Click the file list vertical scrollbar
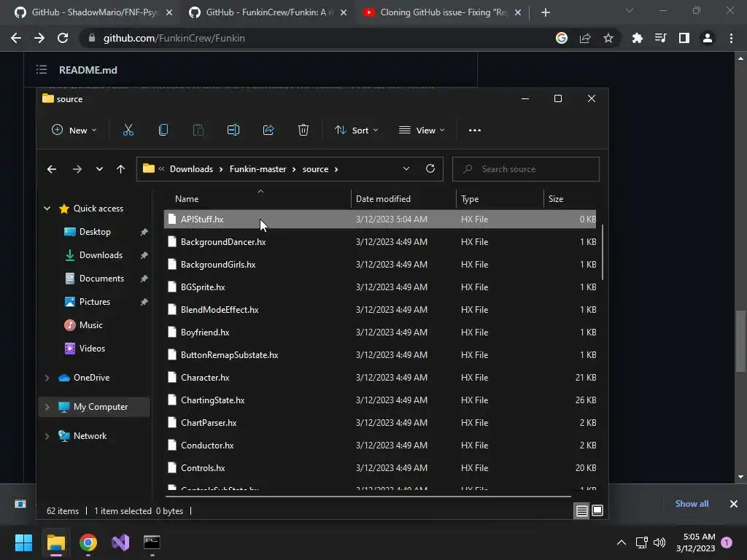747x560 pixels. point(602,252)
